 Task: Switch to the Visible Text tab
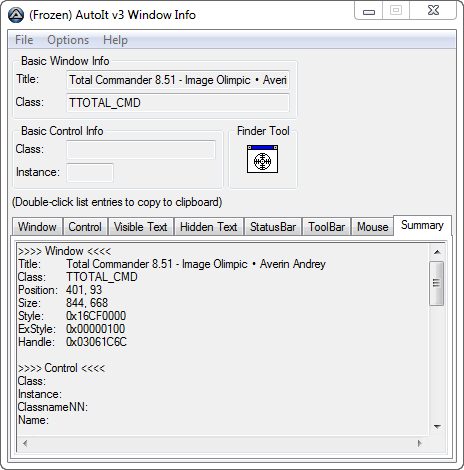(x=140, y=227)
